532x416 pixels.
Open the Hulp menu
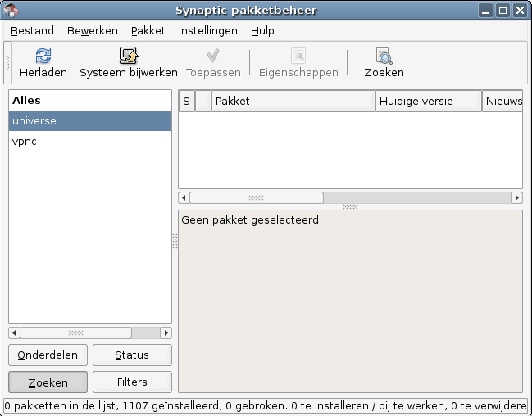pyautogui.click(x=262, y=31)
